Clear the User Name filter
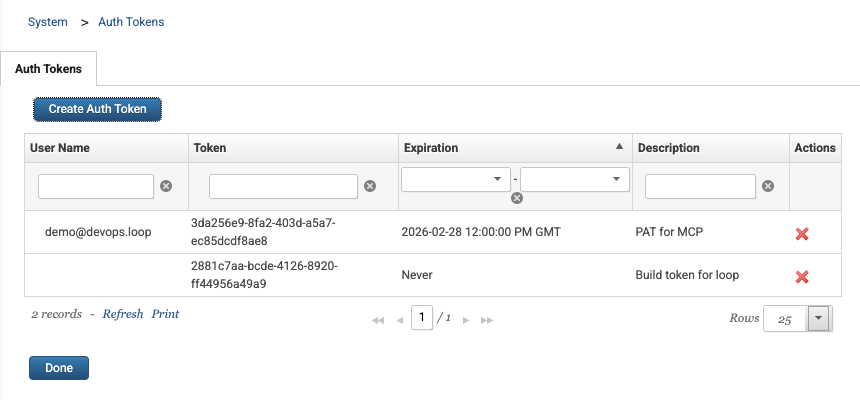The height and width of the screenshot is (400, 860). pos(166,186)
